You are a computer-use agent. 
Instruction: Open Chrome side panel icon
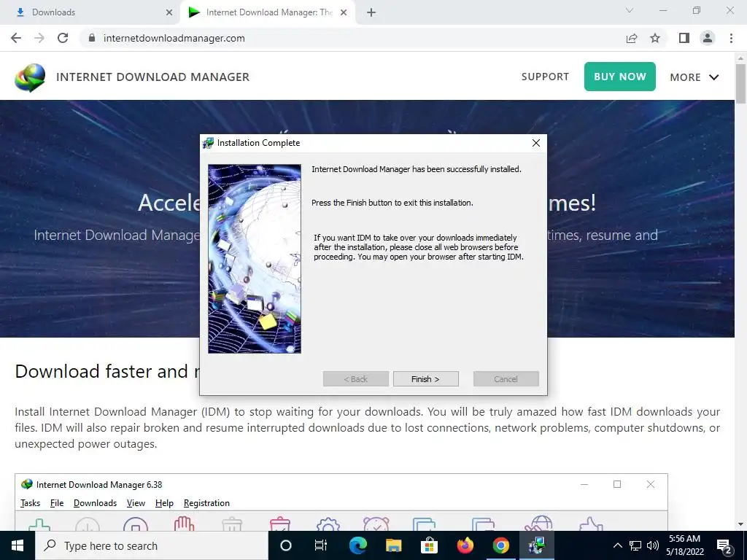pos(684,38)
